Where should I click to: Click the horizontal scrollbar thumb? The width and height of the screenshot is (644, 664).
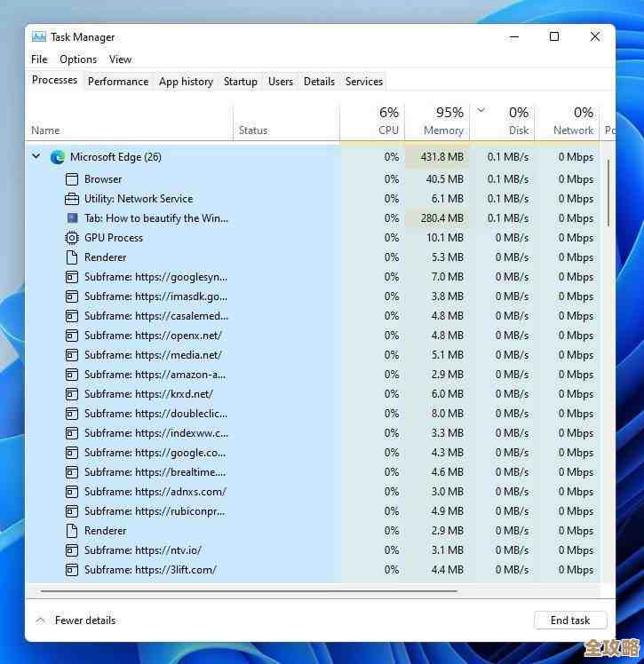click(249, 590)
